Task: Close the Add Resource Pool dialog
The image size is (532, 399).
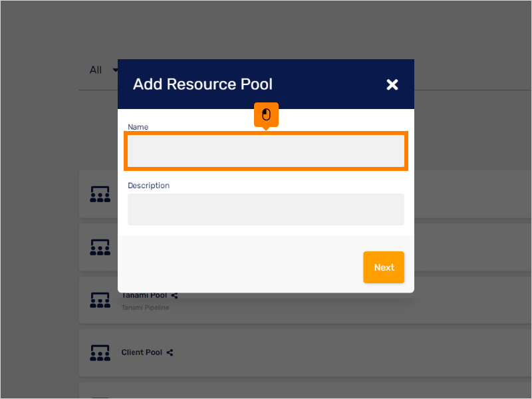Action: (x=392, y=84)
